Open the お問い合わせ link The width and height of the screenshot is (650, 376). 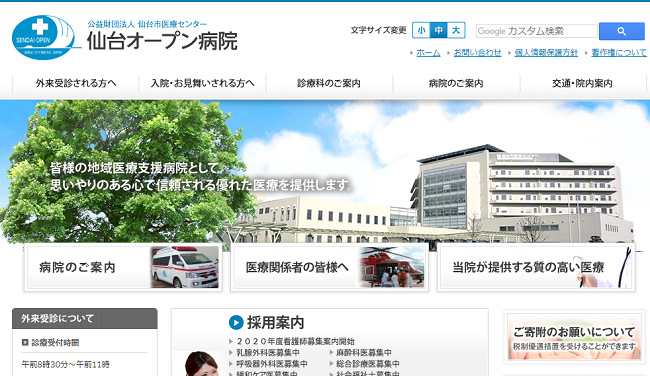[x=477, y=53]
